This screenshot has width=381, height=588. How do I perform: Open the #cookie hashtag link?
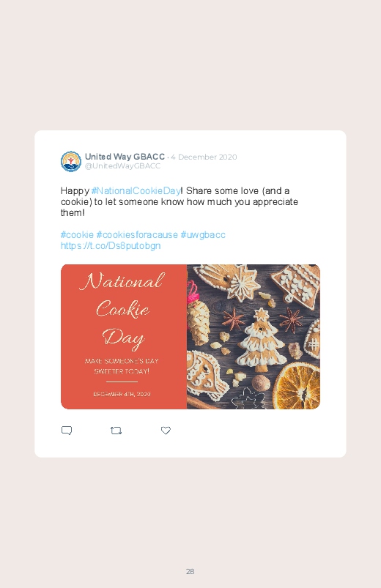tap(77, 235)
